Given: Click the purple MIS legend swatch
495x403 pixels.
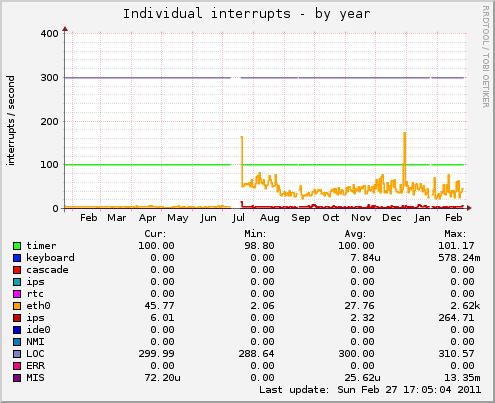Looking at the screenshot, I should [x=17, y=378].
